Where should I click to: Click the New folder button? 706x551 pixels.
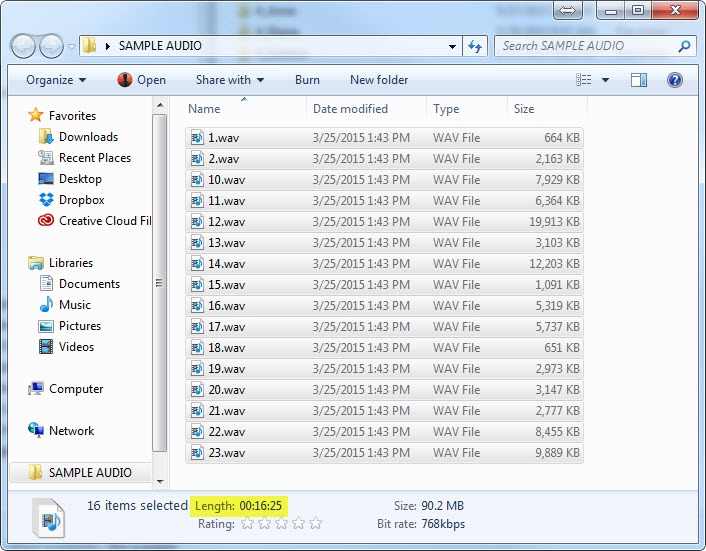[378, 80]
